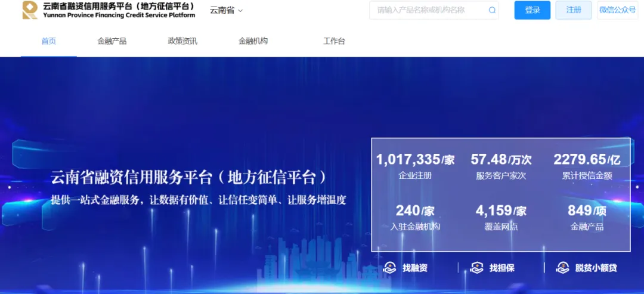Click the 4,159/家 覆盖网点 figure
The width and height of the screenshot is (644, 294).
pos(501,218)
